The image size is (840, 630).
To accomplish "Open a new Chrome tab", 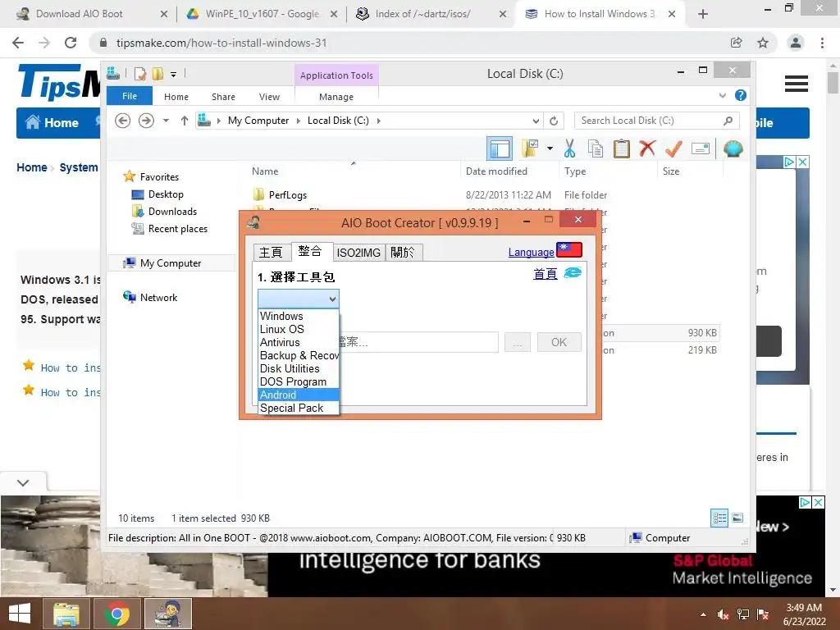I will pos(703,14).
